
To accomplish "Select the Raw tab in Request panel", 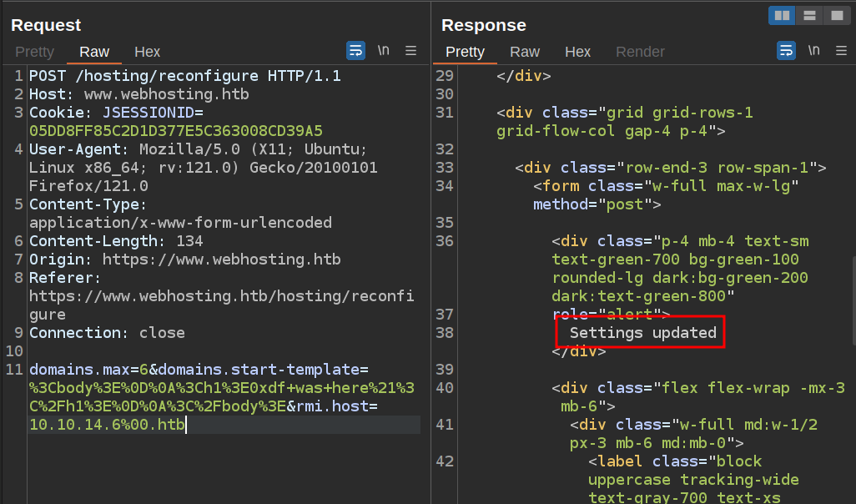I will tap(94, 52).
